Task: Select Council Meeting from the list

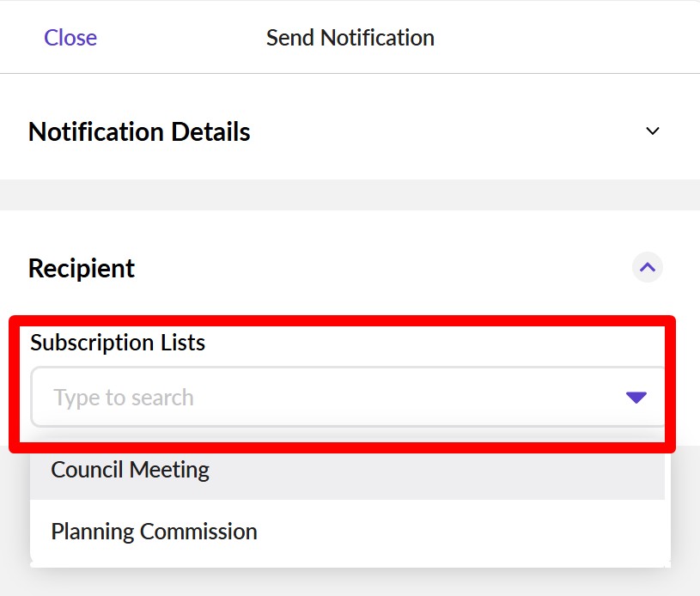Action: coord(131,470)
